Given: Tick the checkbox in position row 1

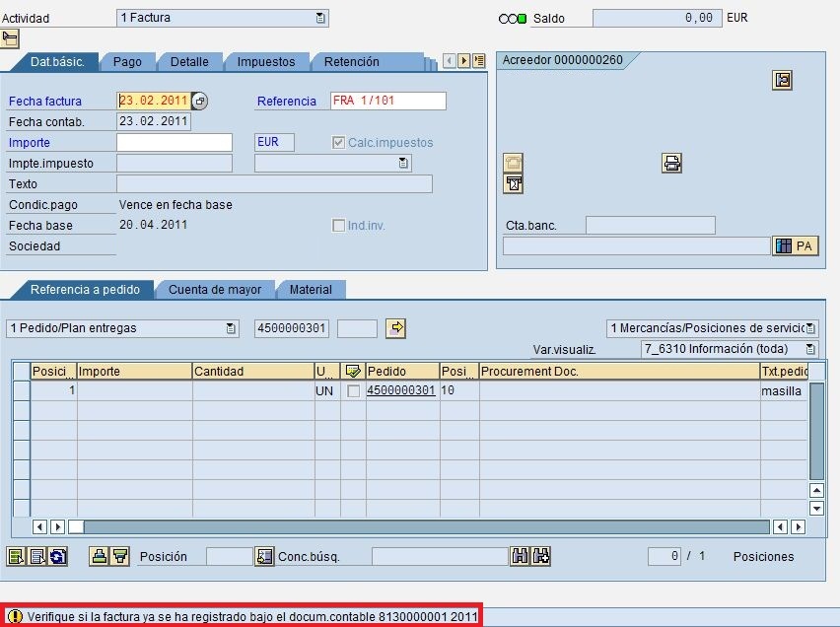Looking at the screenshot, I should click(x=354, y=391).
